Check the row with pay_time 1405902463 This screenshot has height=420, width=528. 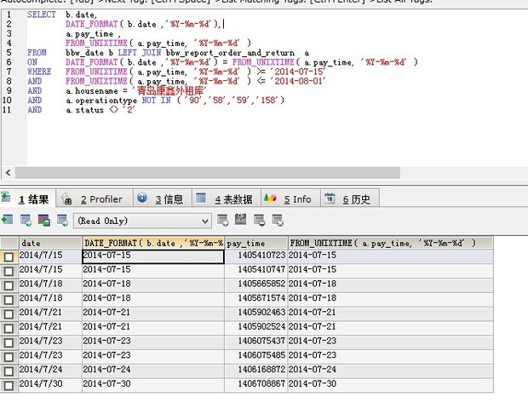[x=9, y=314]
